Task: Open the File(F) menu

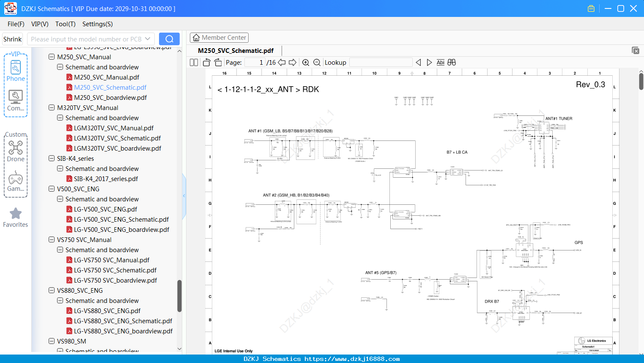Action: pyautogui.click(x=16, y=24)
